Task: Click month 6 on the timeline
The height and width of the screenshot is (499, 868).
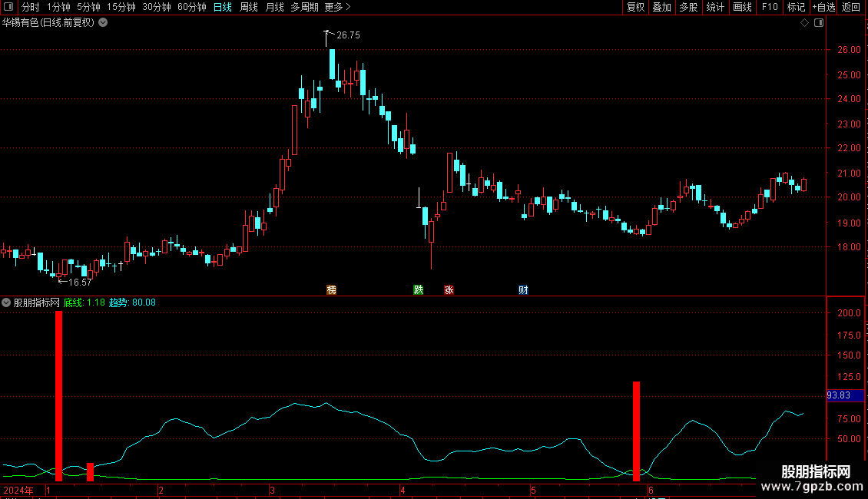Action: (x=651, y=490)
